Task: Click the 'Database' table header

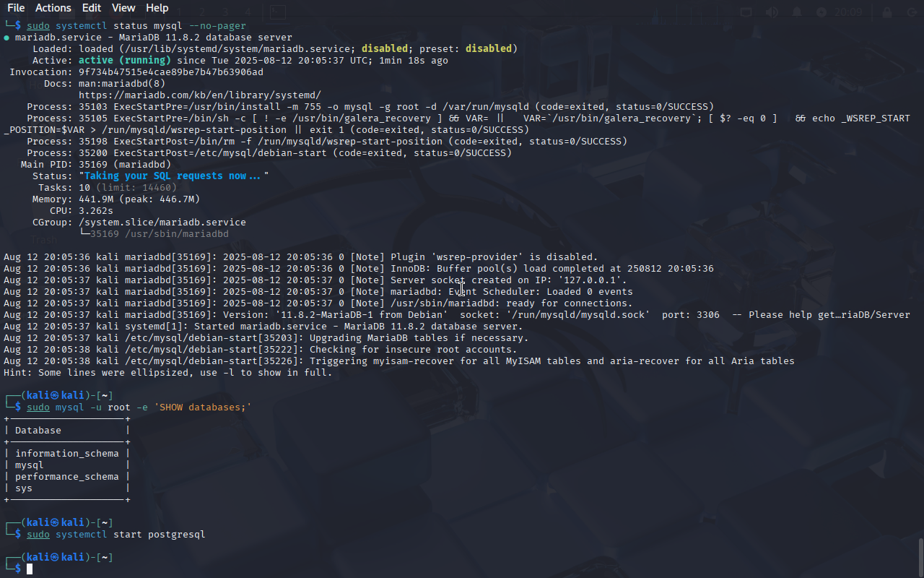Action: (x=38, y=431)
